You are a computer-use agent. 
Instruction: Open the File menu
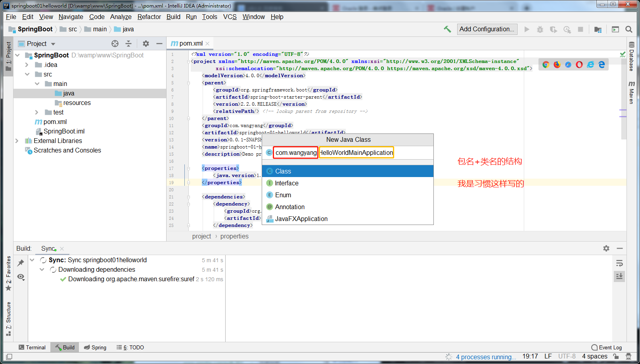[x=11, y=17]
